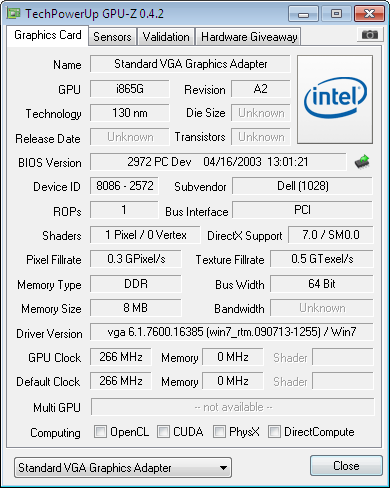Click the Multi GPU not available field

click(x=233, y=407)
